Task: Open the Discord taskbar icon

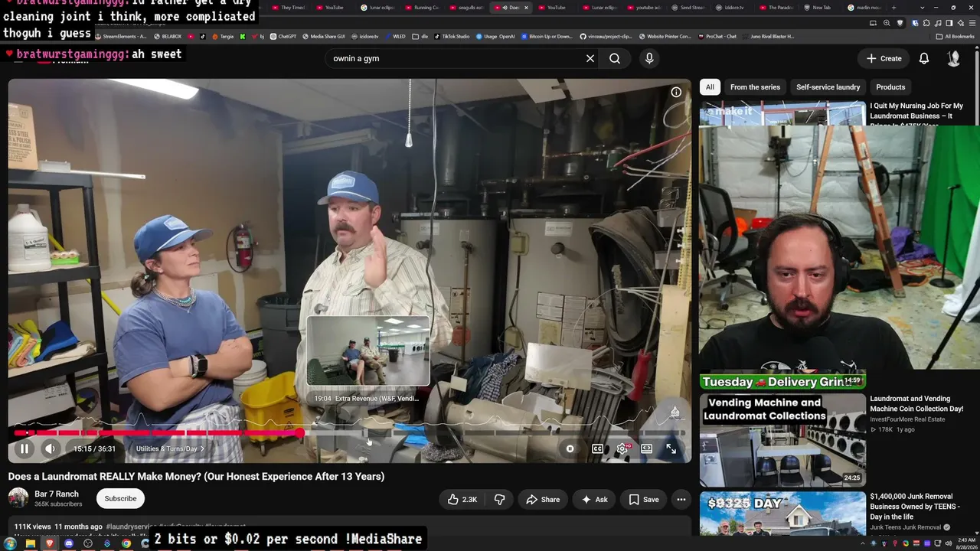Action: (x=69, y=543)
